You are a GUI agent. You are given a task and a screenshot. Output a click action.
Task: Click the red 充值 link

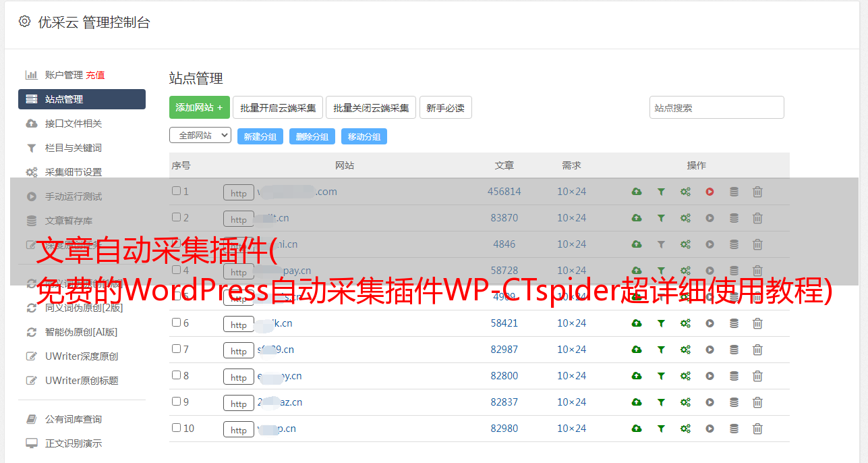pos(95,75)
